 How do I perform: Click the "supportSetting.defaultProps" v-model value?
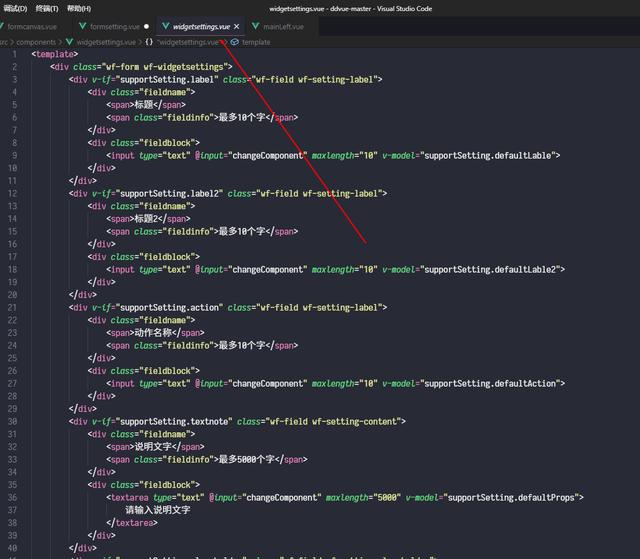[511, 498]
